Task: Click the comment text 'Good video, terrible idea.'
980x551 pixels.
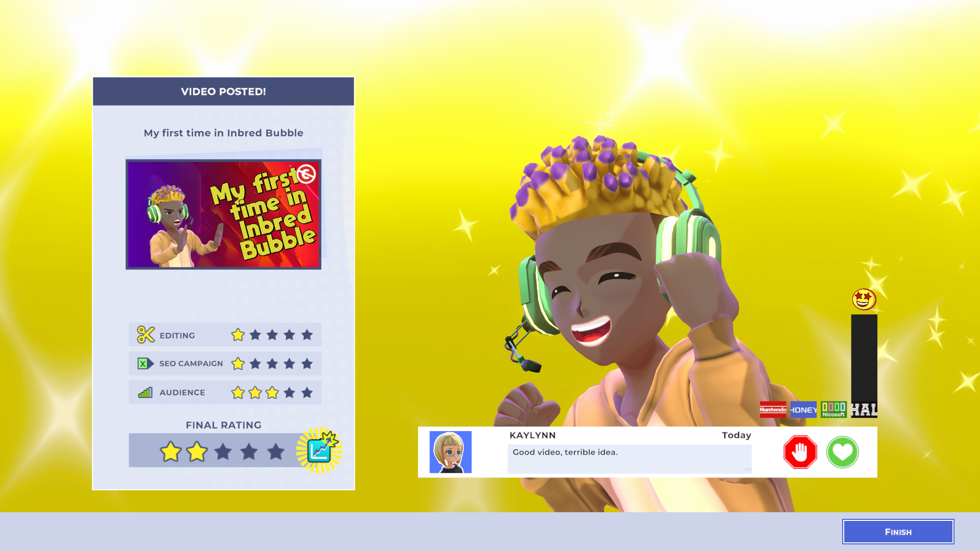Action: point(565,452)
